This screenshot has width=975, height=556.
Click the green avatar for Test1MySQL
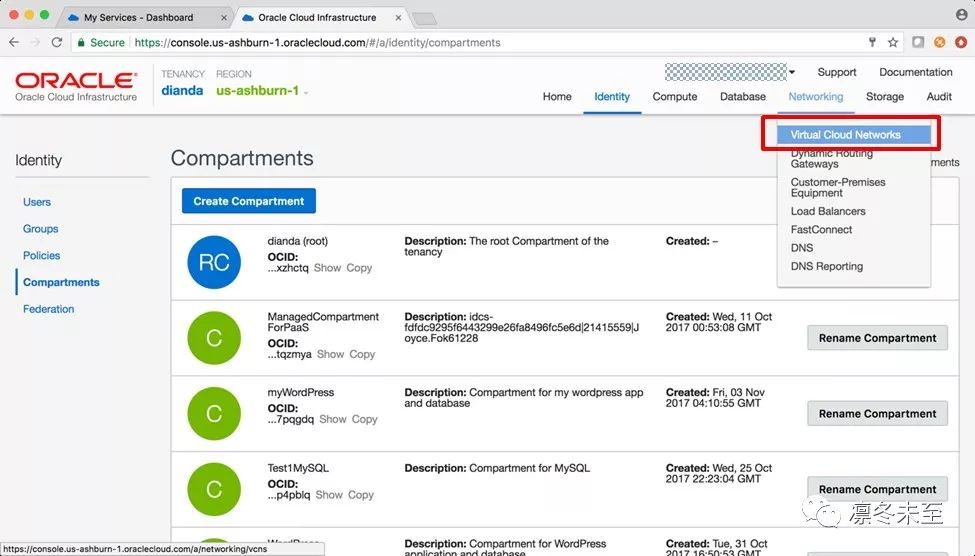tap(214, 489)
